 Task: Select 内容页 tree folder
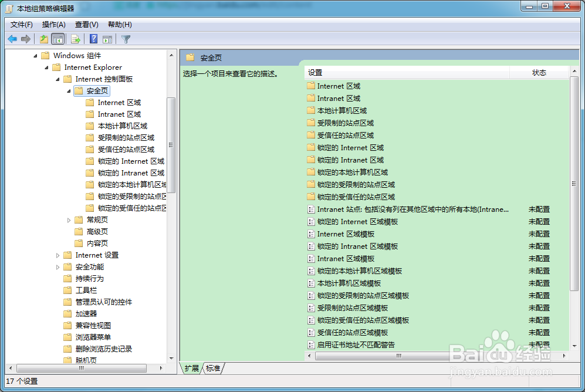click(97, 244)
